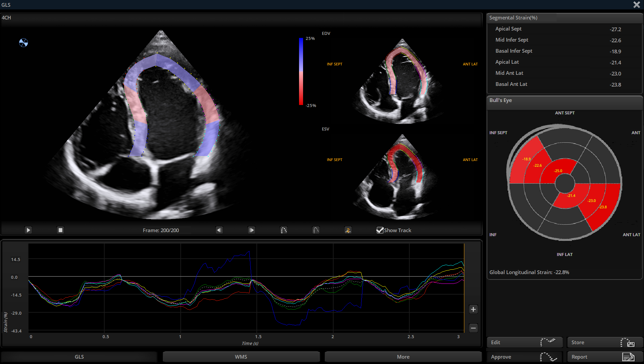
Task: Open the More tab
Action: [x=403, y=357]
